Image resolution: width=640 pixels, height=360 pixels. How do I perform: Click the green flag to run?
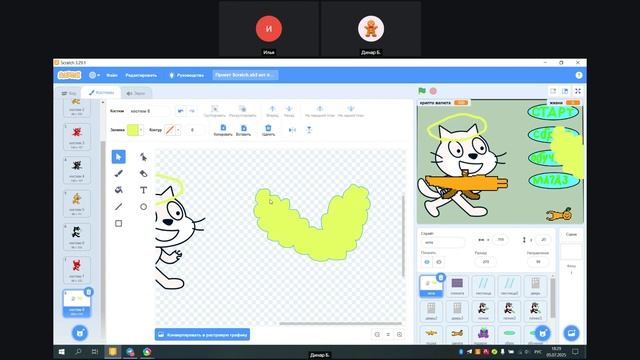422,91
